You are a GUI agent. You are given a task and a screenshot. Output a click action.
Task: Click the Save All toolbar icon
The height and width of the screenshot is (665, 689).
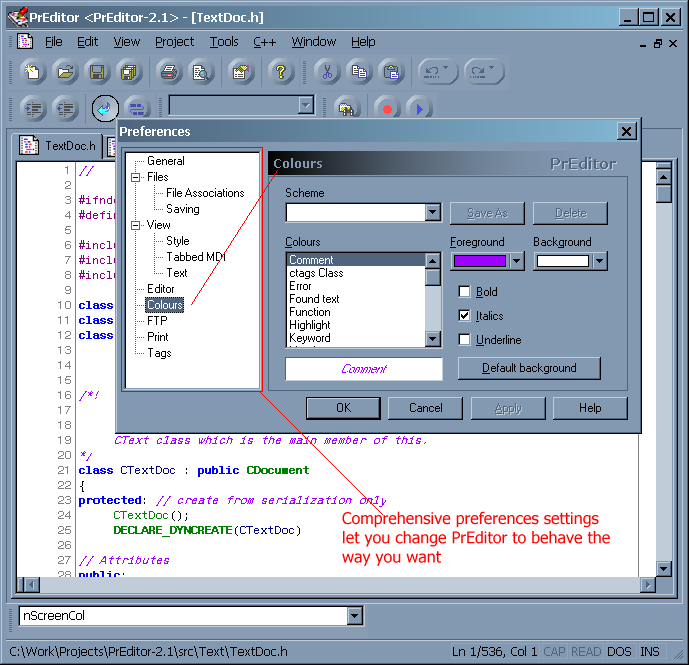129,72
